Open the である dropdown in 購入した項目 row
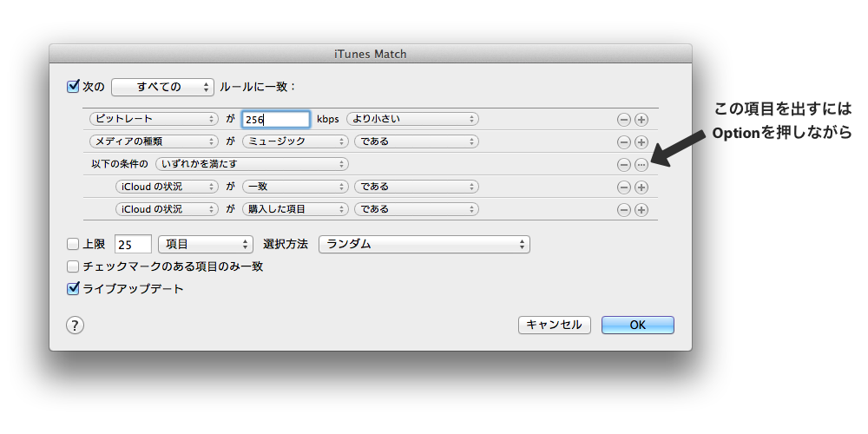The width and height of the screenshot is (868, 434). click(417, 209)
